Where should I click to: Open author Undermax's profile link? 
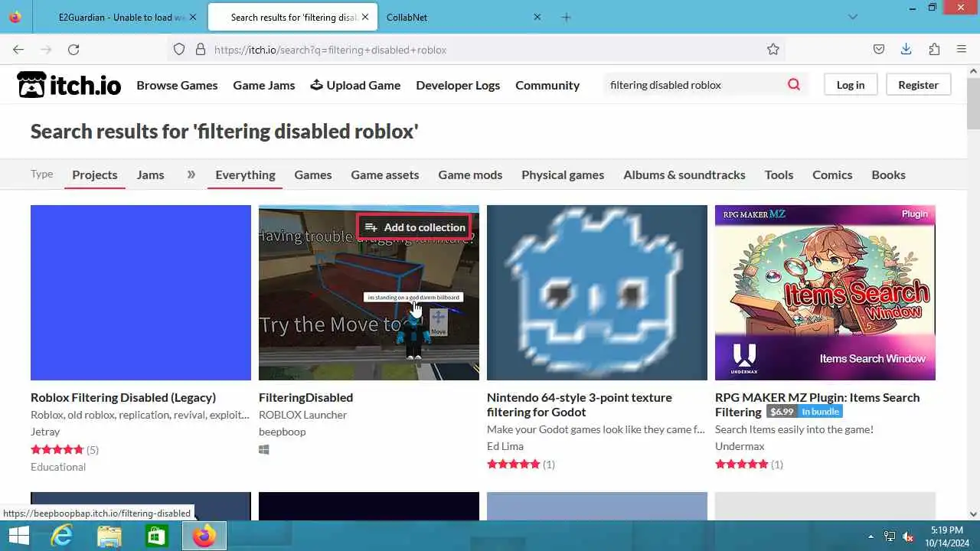click(740, 446)
